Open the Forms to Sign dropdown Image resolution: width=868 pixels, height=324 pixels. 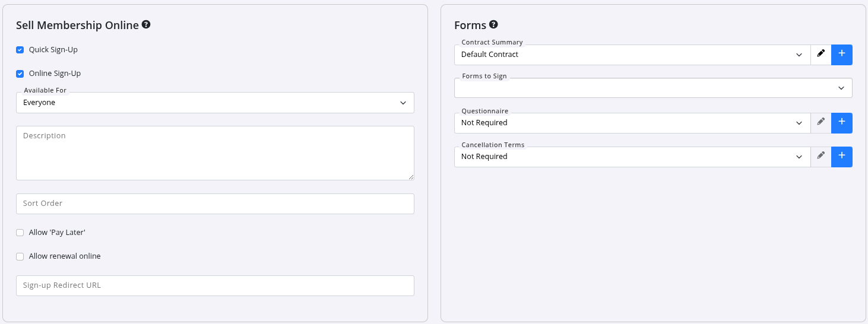[x=652, y=88]
